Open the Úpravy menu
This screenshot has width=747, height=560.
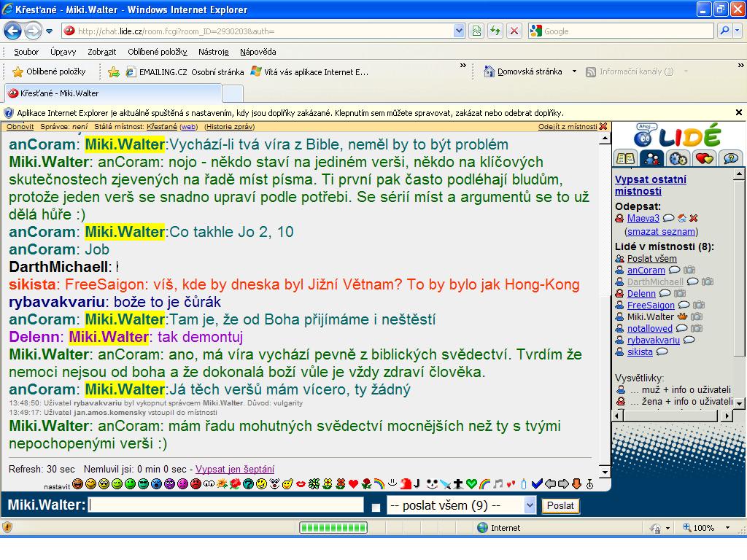63,52
